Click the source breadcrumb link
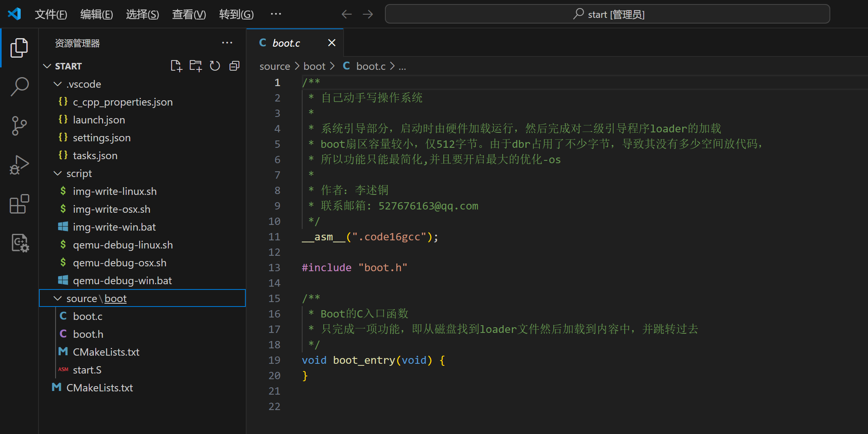The height and width of the screenshot is (434, 868). tap(275, 66)
